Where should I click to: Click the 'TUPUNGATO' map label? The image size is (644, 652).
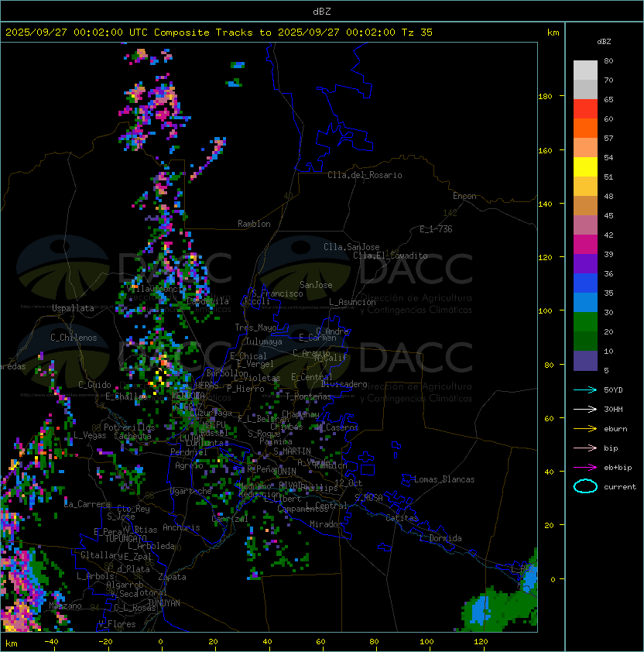coord(125,538)
